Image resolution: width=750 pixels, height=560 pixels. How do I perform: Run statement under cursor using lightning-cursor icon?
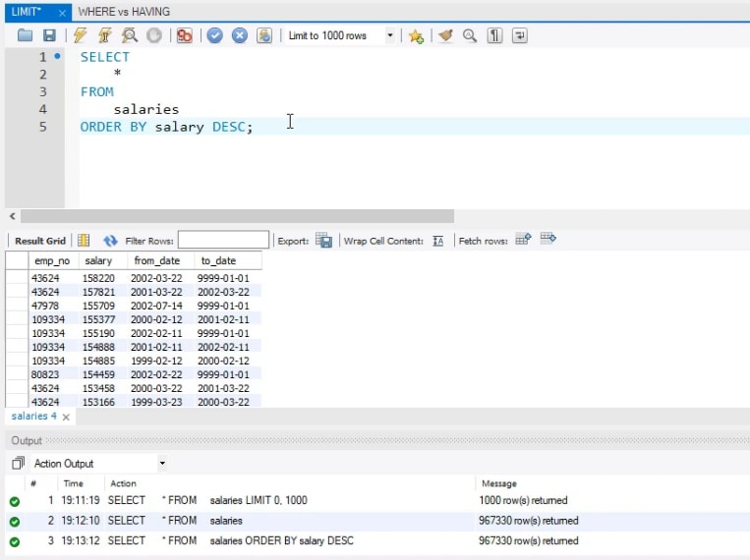(x=105, y=35)
